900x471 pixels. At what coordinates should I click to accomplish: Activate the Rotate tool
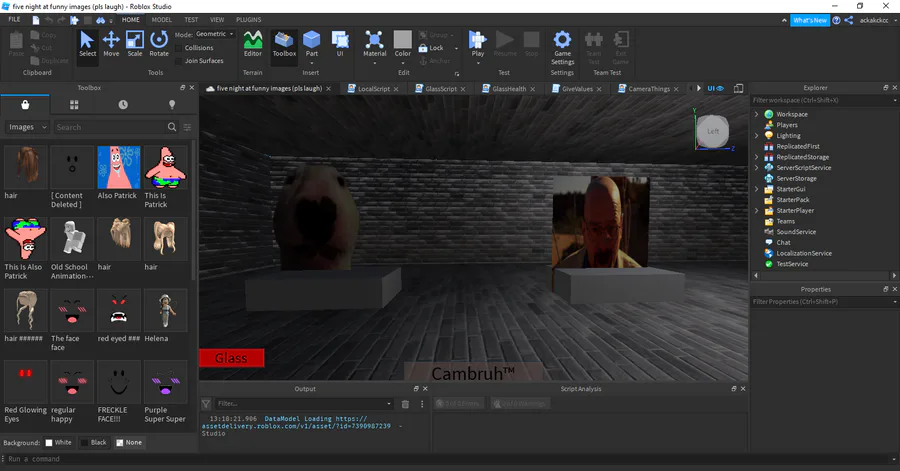click(x=159, y=44)
